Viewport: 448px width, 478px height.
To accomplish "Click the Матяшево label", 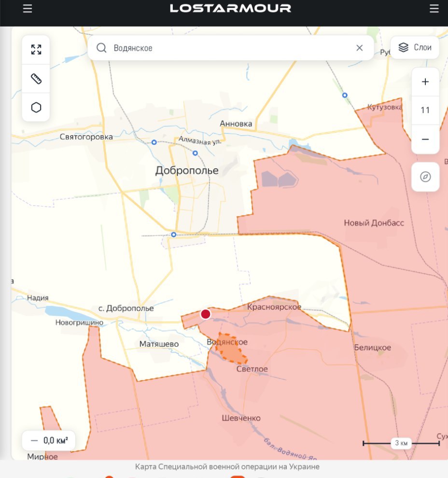I will [159, 344].
